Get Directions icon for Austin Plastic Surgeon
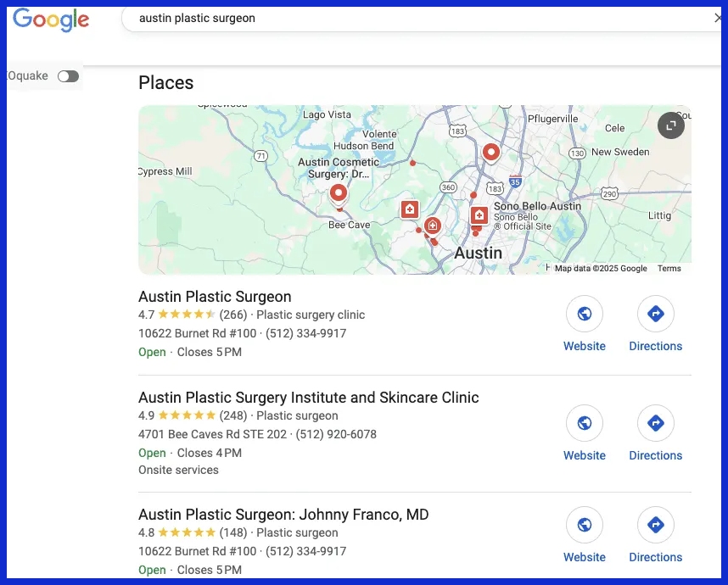The image size is (728, 585). (655, 315)
